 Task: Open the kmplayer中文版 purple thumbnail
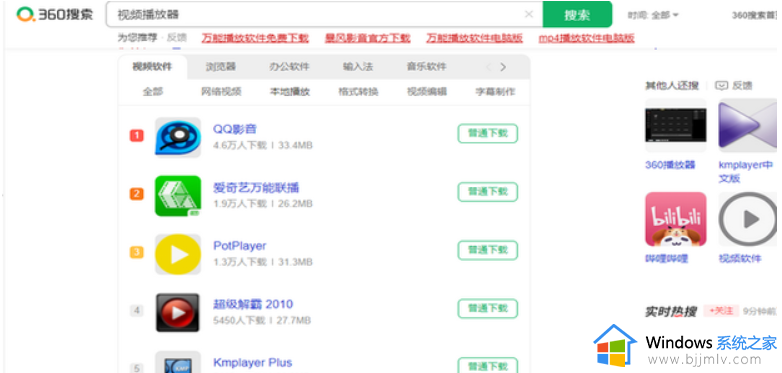(748, 125)
